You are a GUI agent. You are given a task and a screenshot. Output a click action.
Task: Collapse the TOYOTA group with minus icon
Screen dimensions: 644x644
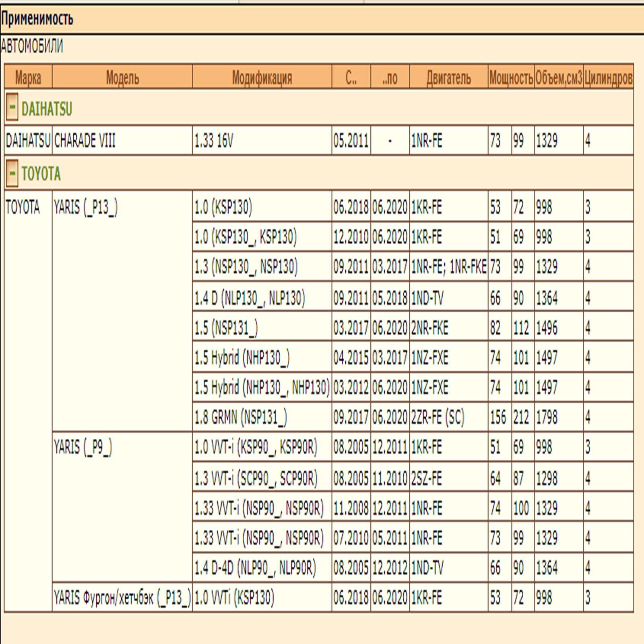point(12,173)
